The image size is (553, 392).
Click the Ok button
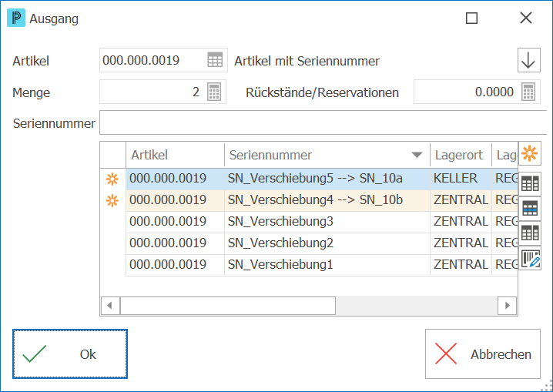(70, 354)
